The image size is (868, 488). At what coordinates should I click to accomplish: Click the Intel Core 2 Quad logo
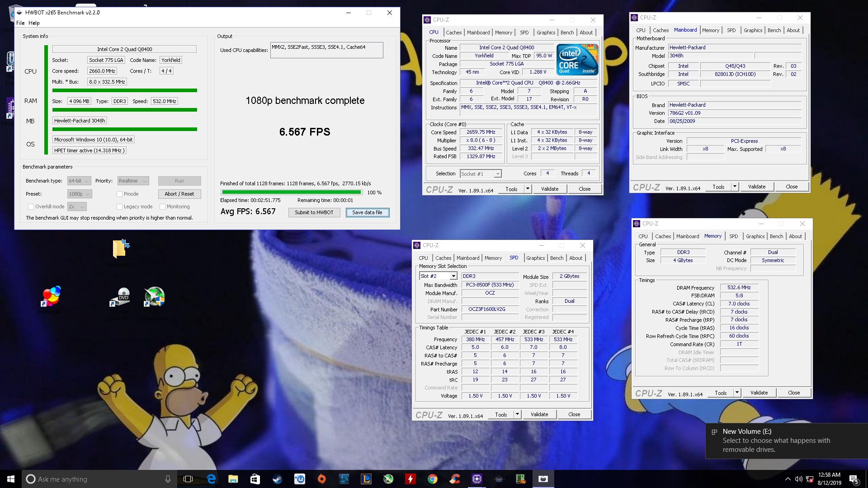click(x=577, y=60)
